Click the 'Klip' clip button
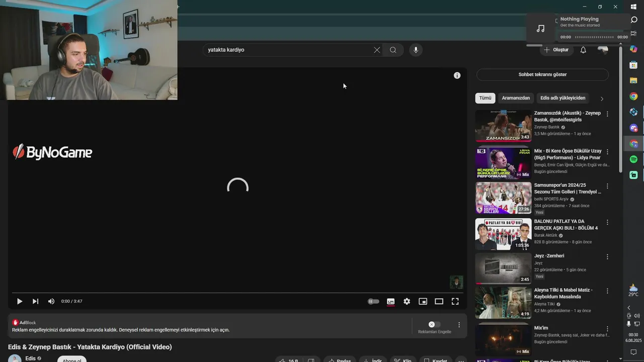The width and height of the screenshot is (644, 362). pos(403,360)
